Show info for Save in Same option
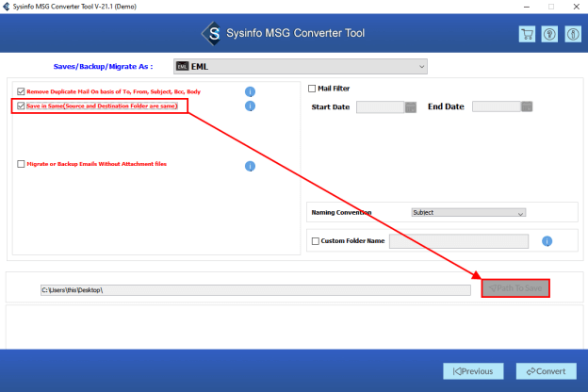Image resolution: width=588 pixels, height=392 pixels. pos(250,106)
